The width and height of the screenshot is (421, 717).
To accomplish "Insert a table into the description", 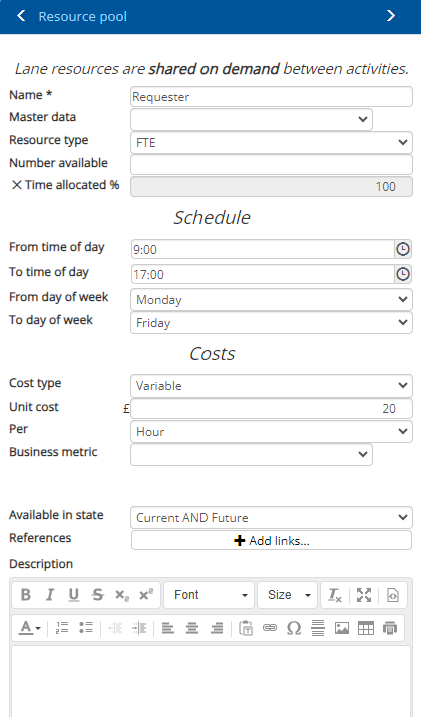I will click(366, 628).
